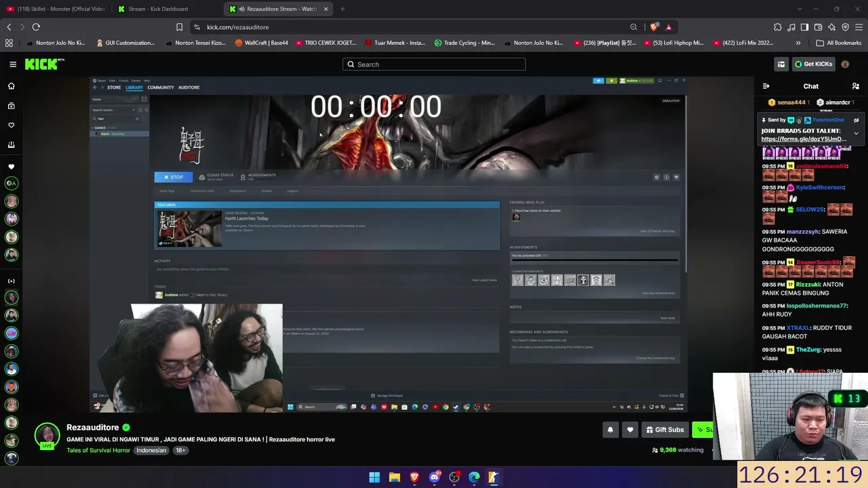
Task: Collapse the chat panel with arrow icon
Action: click(766, 86)
